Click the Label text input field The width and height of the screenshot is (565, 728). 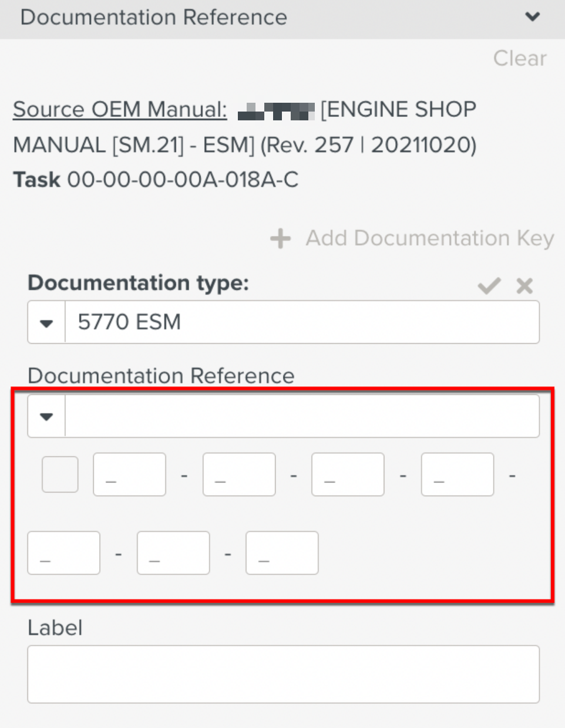tap(283, 674)
